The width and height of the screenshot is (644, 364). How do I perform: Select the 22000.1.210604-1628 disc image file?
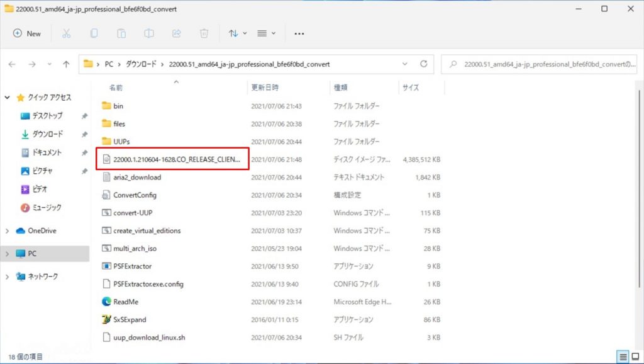[x=177, y=159]
